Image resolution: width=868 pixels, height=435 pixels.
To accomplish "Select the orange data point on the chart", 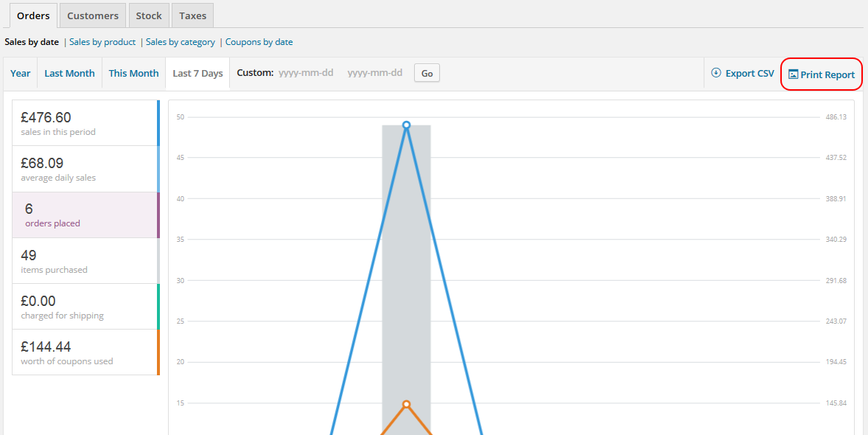I will [x=406, y=404].
